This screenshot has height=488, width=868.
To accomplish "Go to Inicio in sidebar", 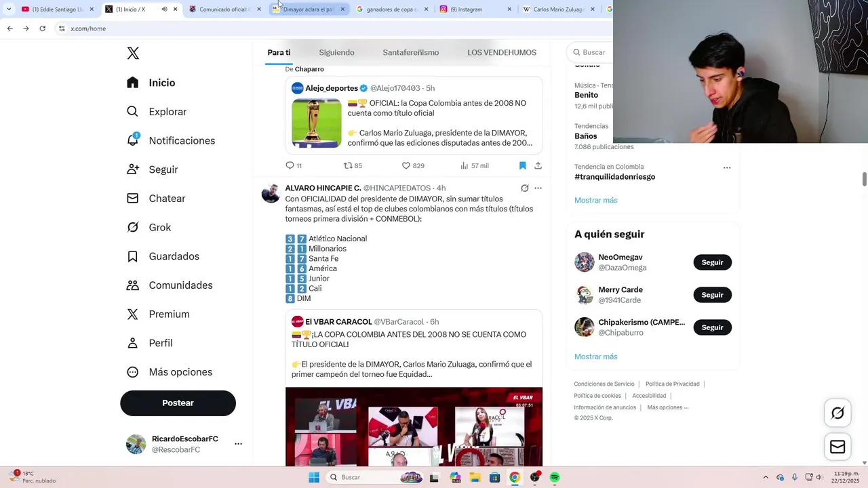I will 152,83.
